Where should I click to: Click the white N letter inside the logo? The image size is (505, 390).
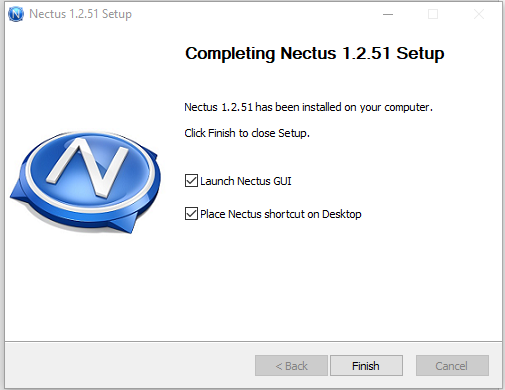[88, 166]
